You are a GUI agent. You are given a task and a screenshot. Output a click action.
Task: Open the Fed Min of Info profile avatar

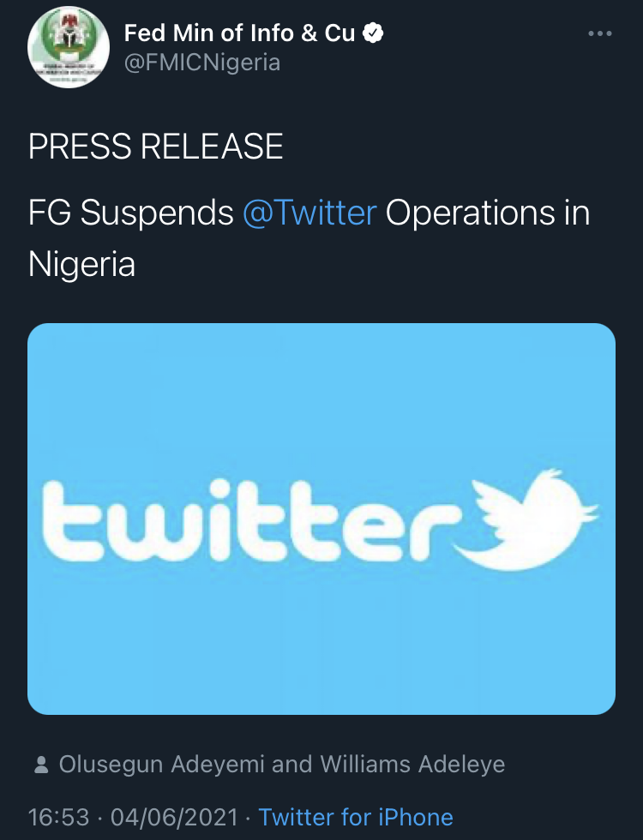[69, 48]
